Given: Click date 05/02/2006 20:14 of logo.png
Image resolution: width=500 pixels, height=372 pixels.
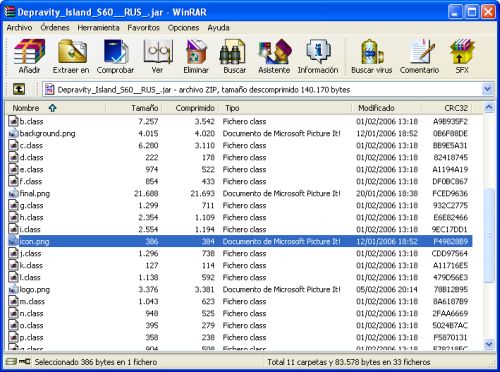Looking at the screenshot, I should [x=387, y=290].
